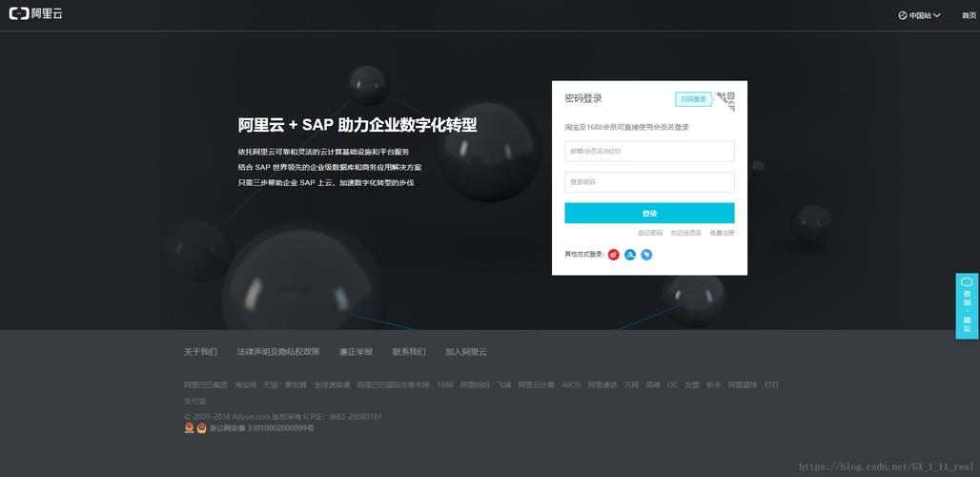The width and height of the screenshot is (980, 477).
Task: Focus the 邮箱/会员名 account input field
Action: (x=649, y=152)
